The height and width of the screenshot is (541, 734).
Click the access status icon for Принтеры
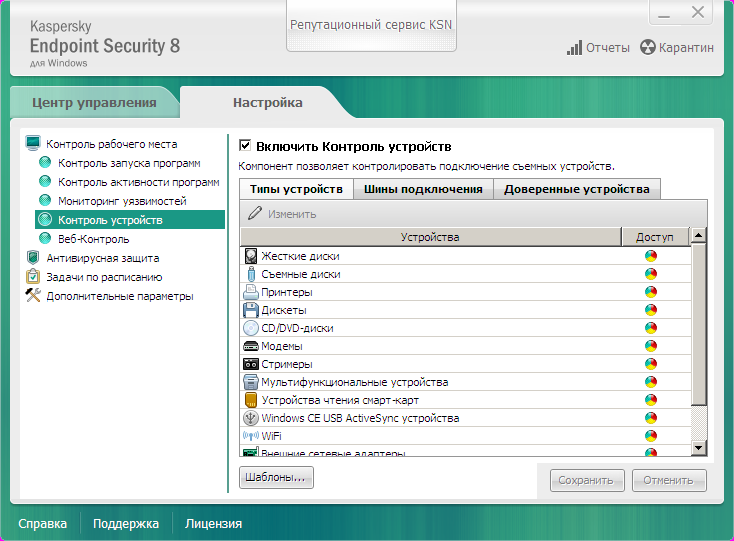[651, 292]
